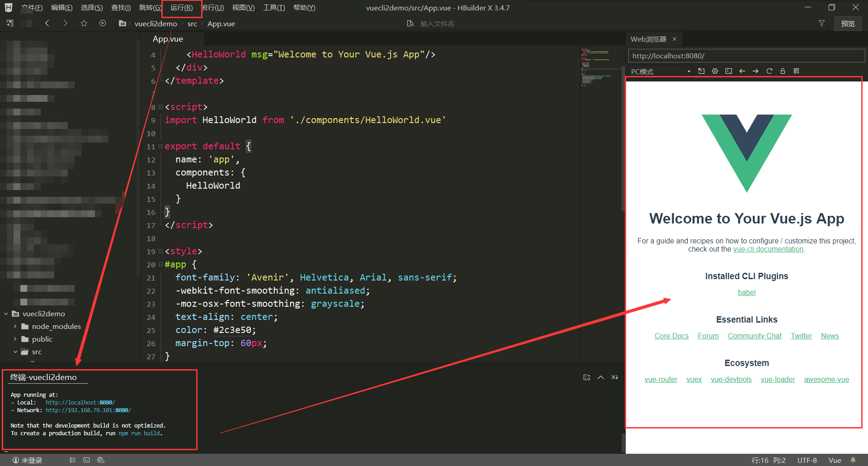Screen dimensions: 868x466
Task: Open the babel plugin link
Action: (x=747, y=293)
